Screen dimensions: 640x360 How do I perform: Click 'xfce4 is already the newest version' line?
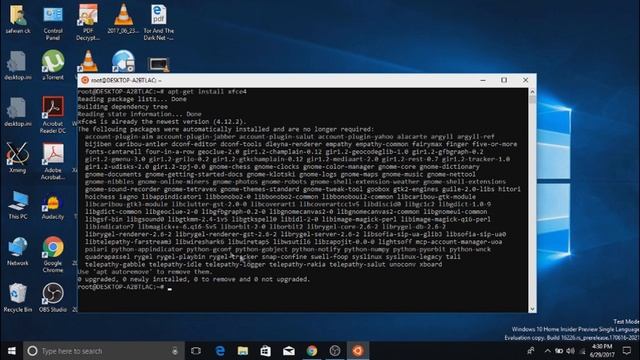(x=162, y=122)
